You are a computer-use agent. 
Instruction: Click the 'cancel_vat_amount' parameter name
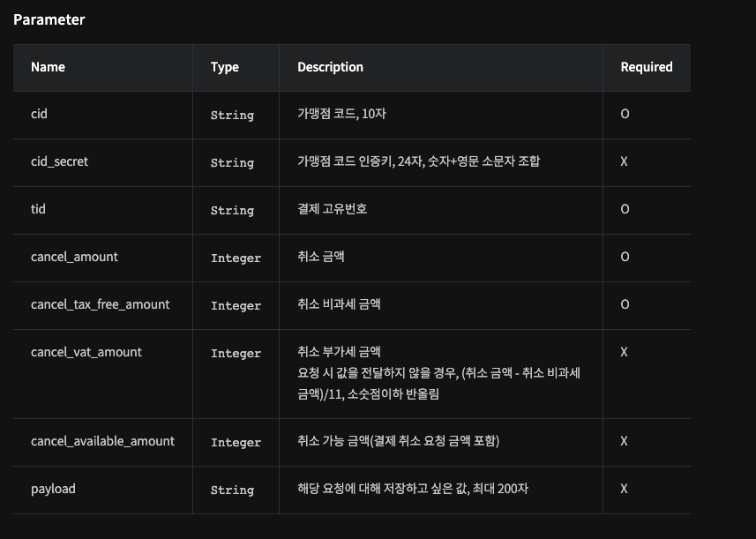(86, 353)
